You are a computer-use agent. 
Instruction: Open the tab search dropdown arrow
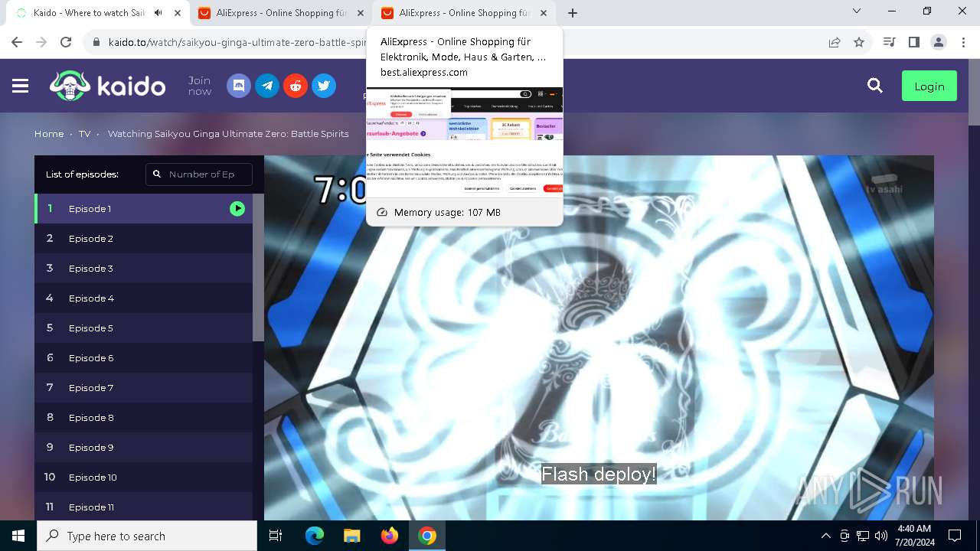pos(857,11)
